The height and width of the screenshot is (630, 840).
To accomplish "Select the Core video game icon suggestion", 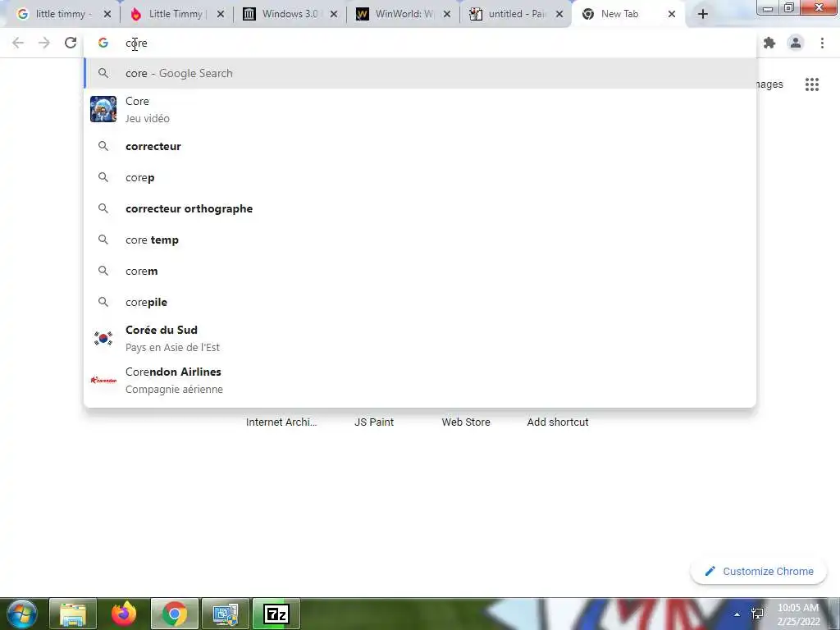I will coord(103,109).
